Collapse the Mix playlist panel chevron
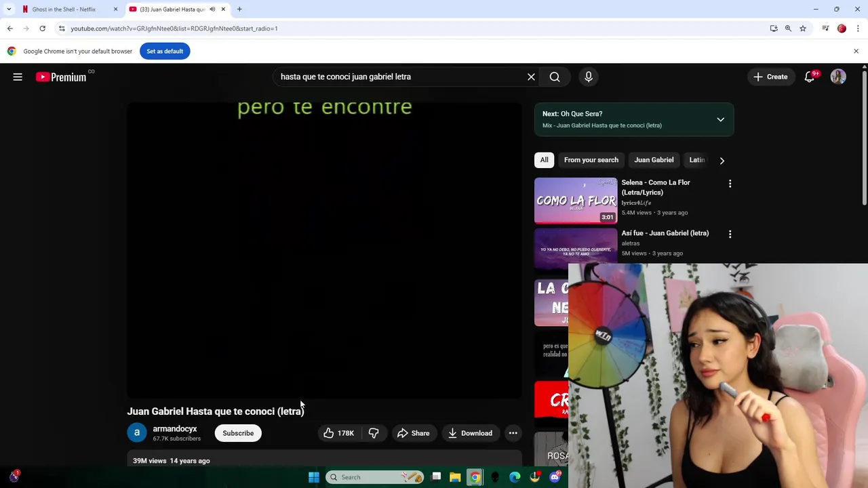The width and height of the screenshot is (868, 488). (x=721, y=119)
